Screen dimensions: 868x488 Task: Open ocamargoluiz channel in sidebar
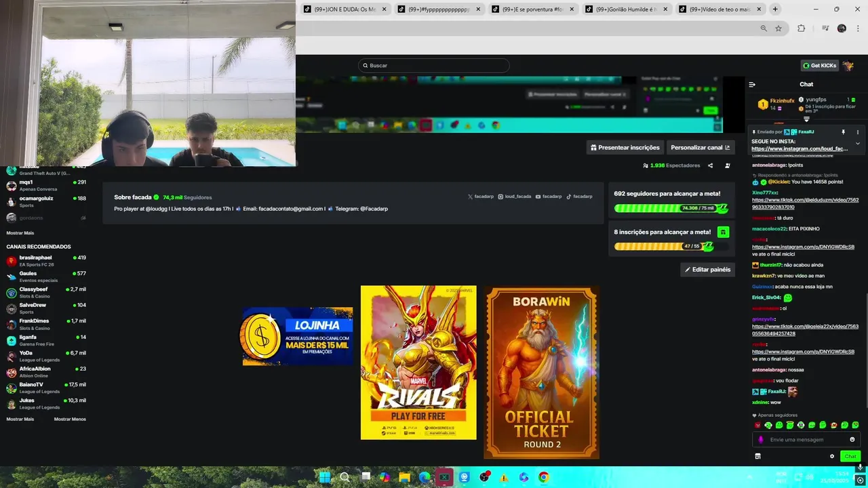[x=46, y=201]
